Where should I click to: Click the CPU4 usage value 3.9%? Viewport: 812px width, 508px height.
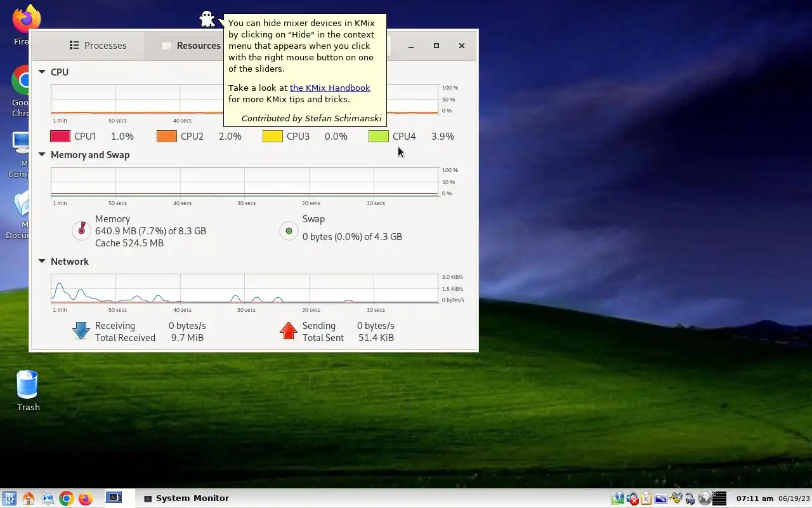click(442, 137)
